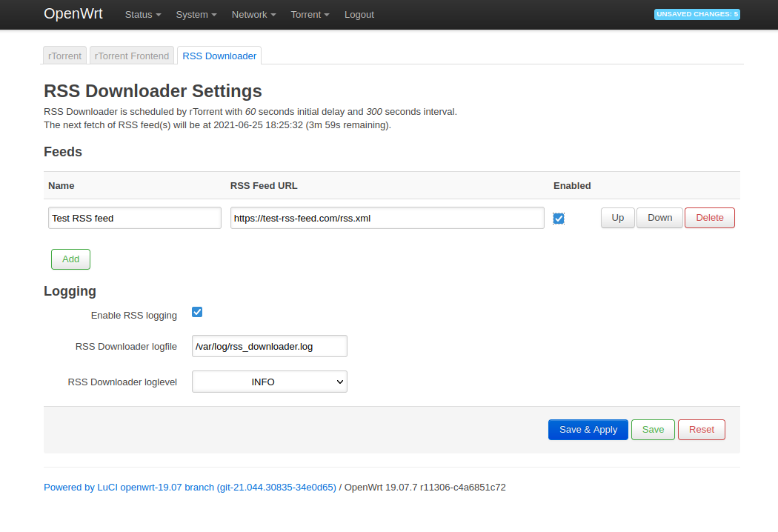Click the 'Logging' section heading

tap(70, 291)
